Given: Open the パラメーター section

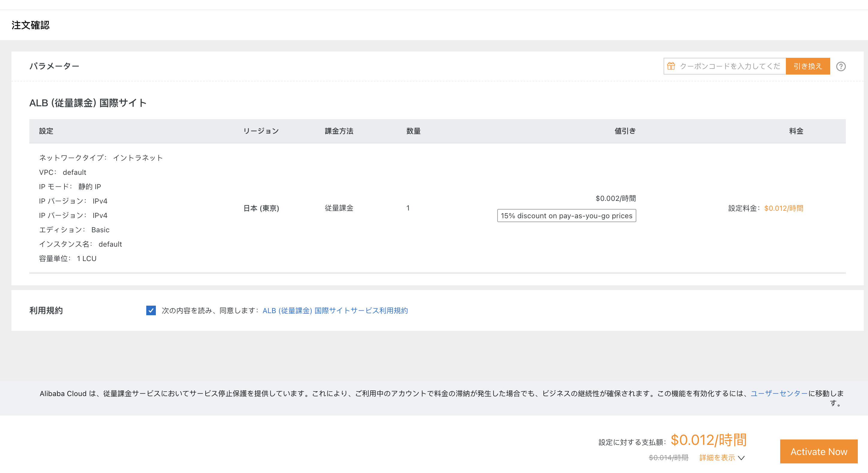Looking at the screenshot, I should [55, 66].
